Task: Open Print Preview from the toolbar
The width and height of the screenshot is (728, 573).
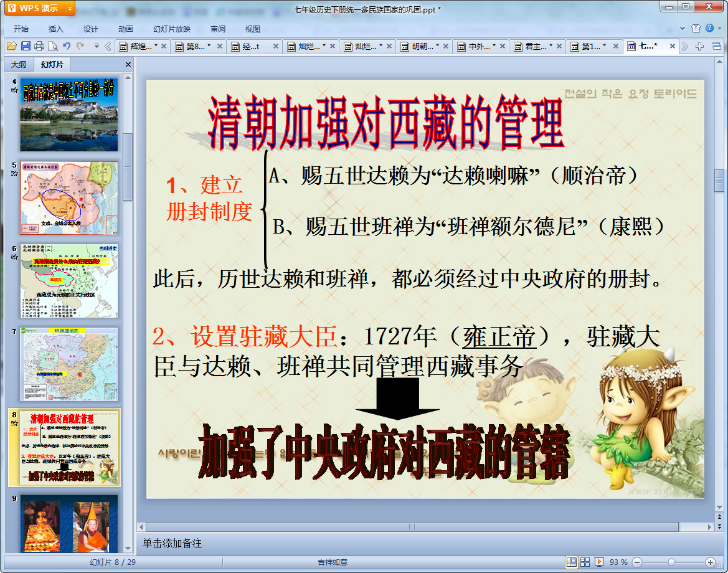Action: pos(52,46)
